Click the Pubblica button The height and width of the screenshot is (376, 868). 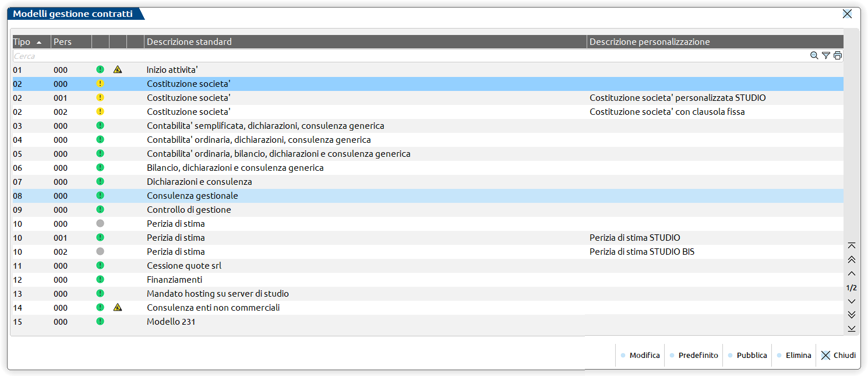tap(747, 356)
